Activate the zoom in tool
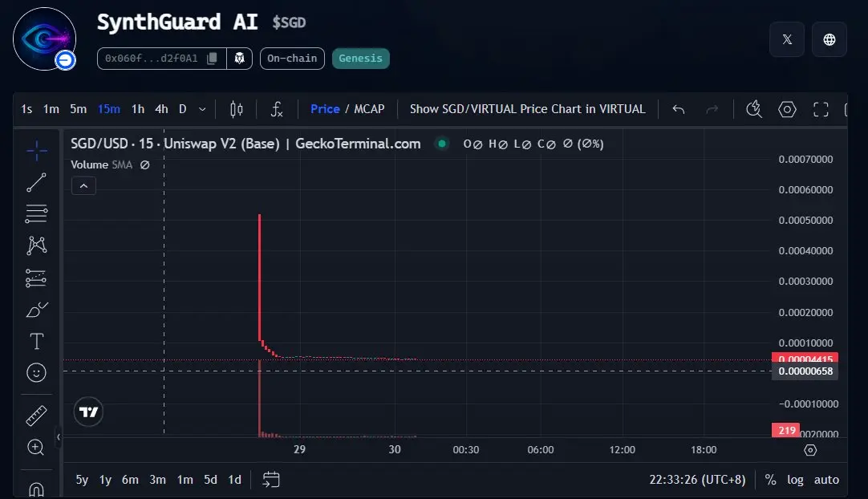The image size is (868, 499). 36,448
